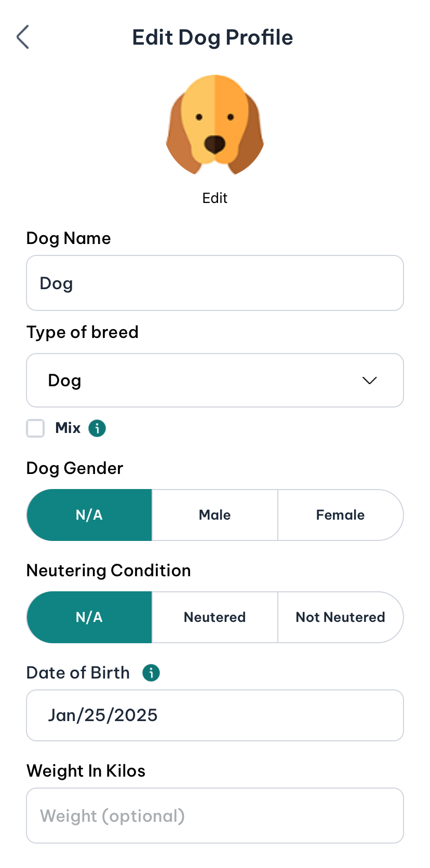Open the date of birth picker

214,715
